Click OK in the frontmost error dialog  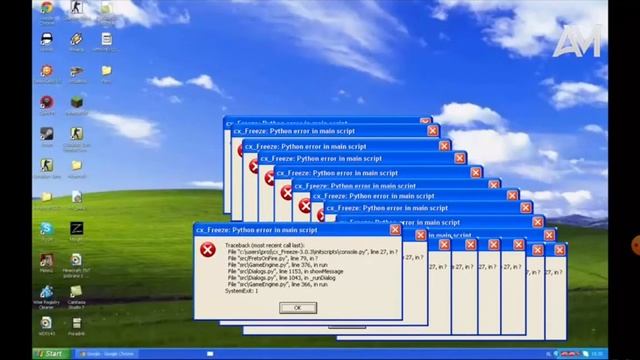pos(298,308)
